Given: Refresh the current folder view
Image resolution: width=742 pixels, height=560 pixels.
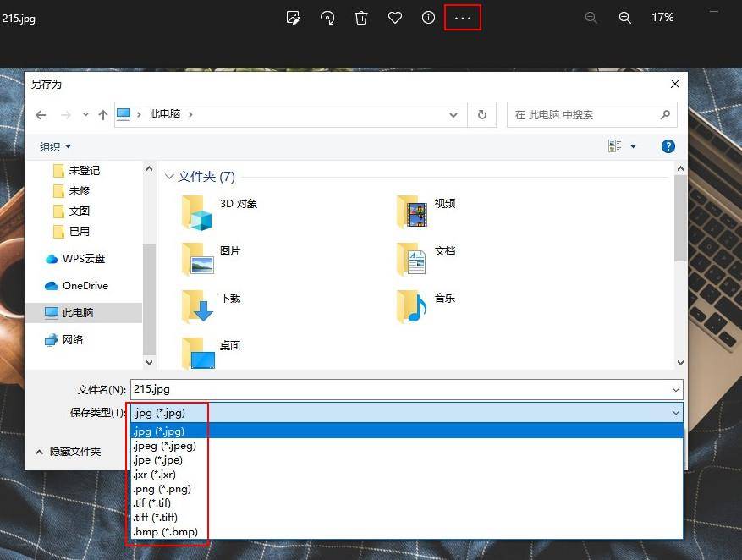Looking at the screenshot, I should coord(481,114).
